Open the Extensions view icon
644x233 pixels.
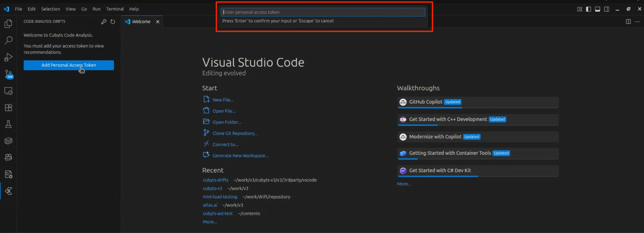tap(8, 108)
